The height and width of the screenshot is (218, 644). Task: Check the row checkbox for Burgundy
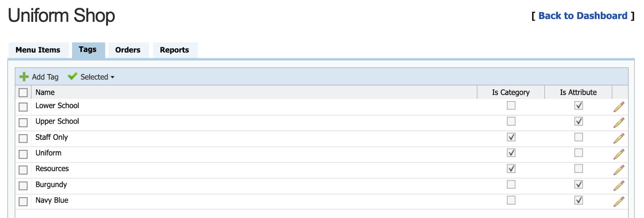tap(23, 186)
